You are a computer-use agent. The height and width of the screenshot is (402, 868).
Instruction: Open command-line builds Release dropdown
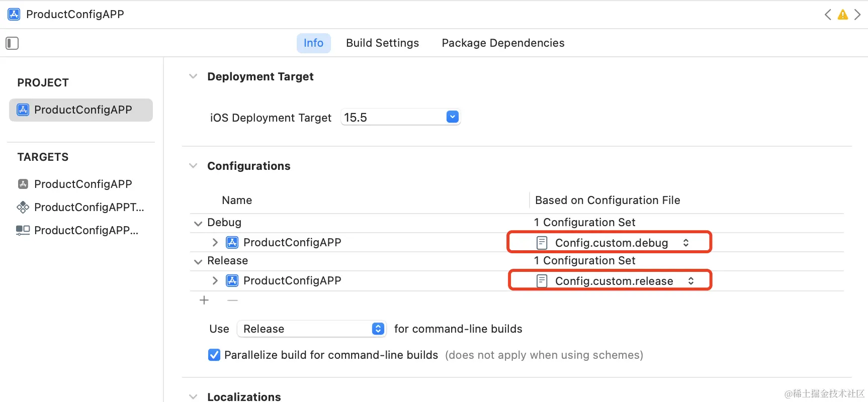(x=312, y=329)
